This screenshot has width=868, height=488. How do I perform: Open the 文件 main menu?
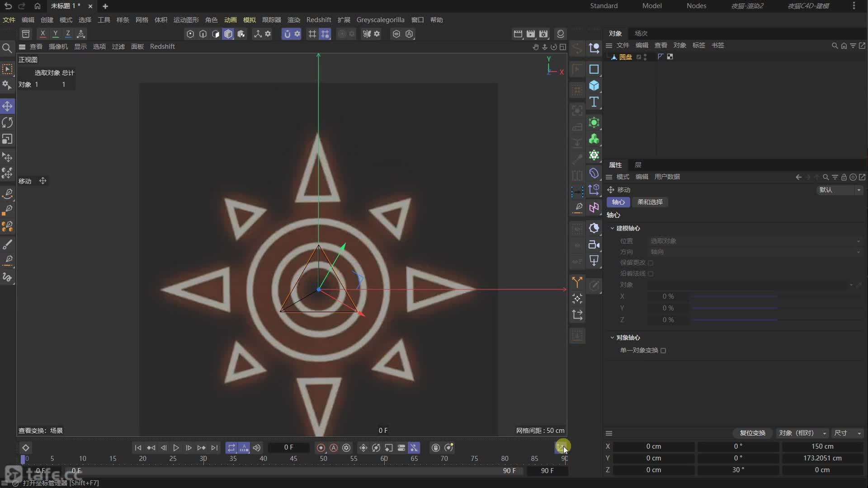click(x=9, y=20)
